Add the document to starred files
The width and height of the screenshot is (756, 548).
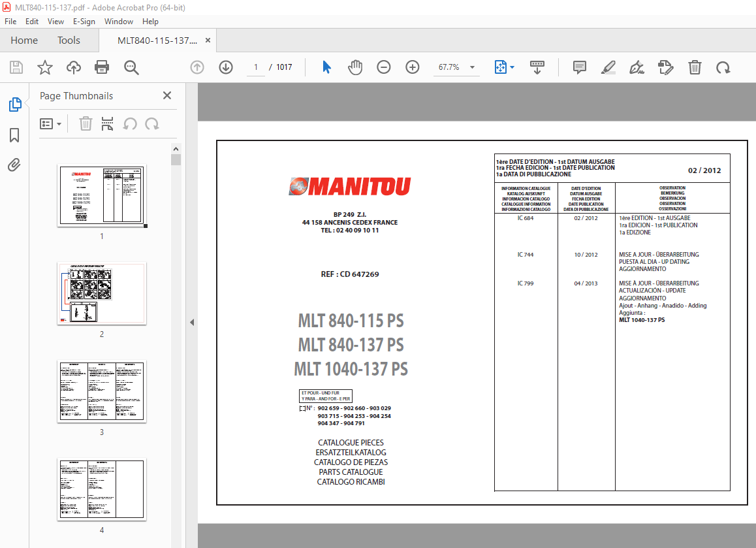(45, 67)
